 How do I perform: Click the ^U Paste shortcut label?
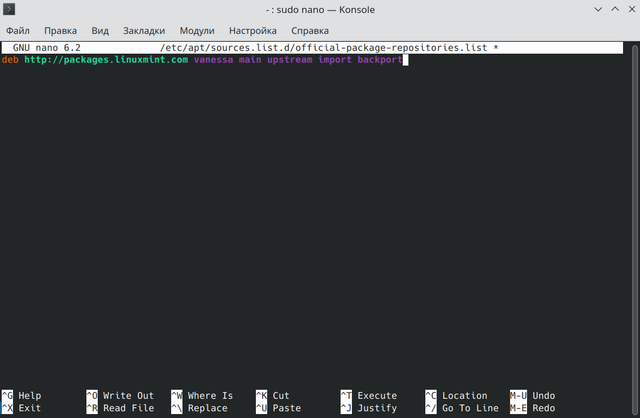pos(278,408)
